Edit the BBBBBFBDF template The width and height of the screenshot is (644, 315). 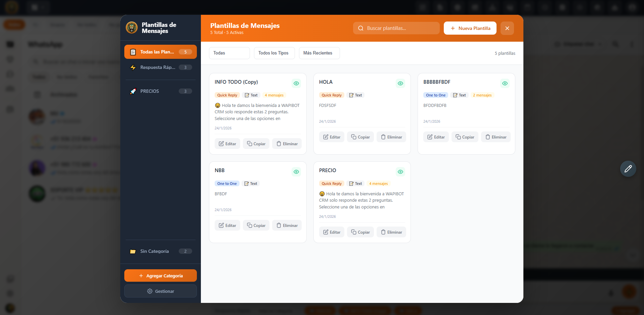(x=436, y=137)
